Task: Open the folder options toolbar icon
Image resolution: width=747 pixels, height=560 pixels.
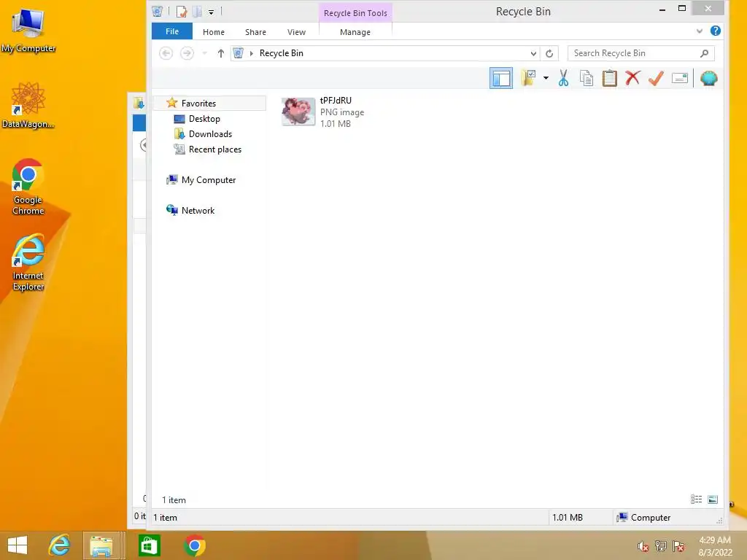Action: coord(528,78)
